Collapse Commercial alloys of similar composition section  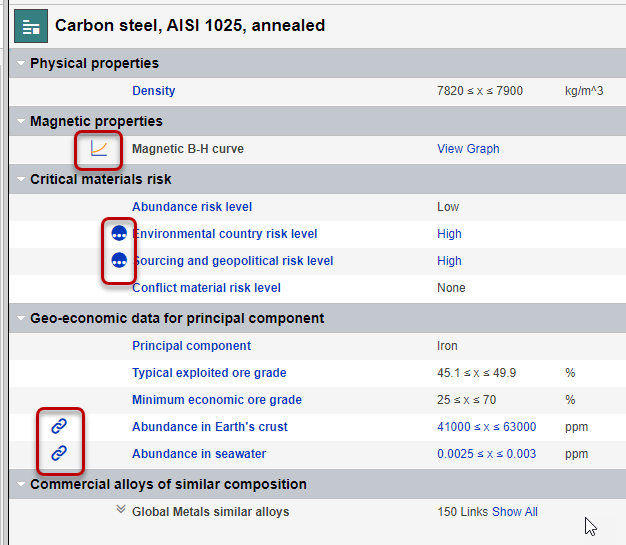pos(21,485)
